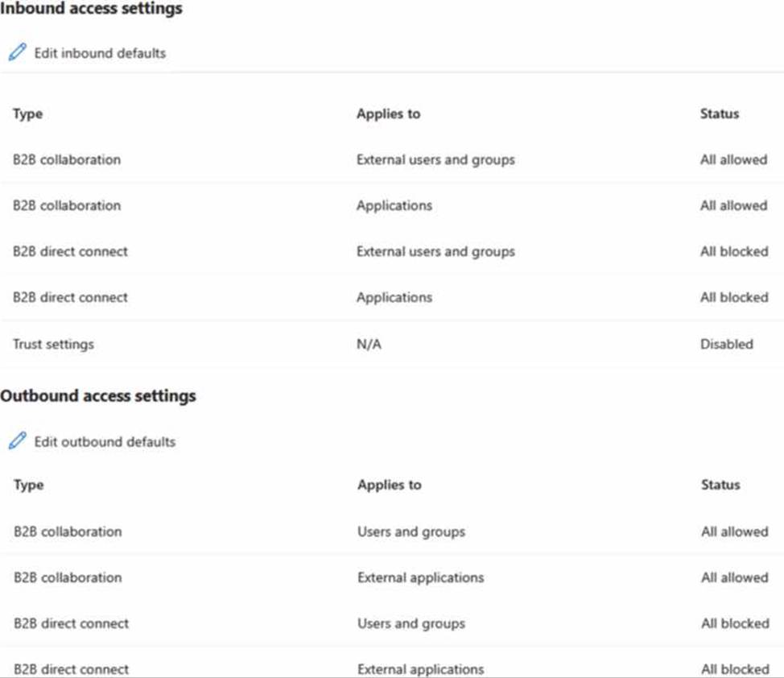Select inbound B2B direct connect External users row
Viewport: 784px width, 678px height.
pyautogui.click(x=70, y=251)
